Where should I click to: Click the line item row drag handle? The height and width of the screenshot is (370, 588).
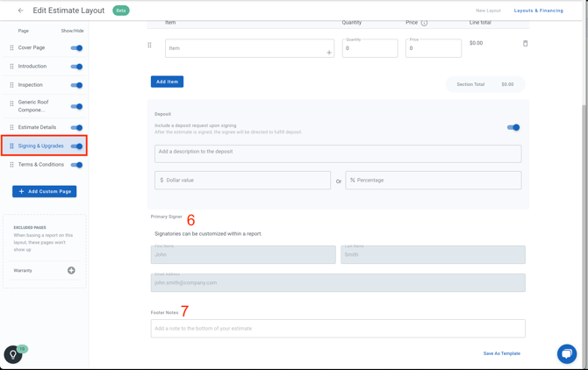(149, 45)
